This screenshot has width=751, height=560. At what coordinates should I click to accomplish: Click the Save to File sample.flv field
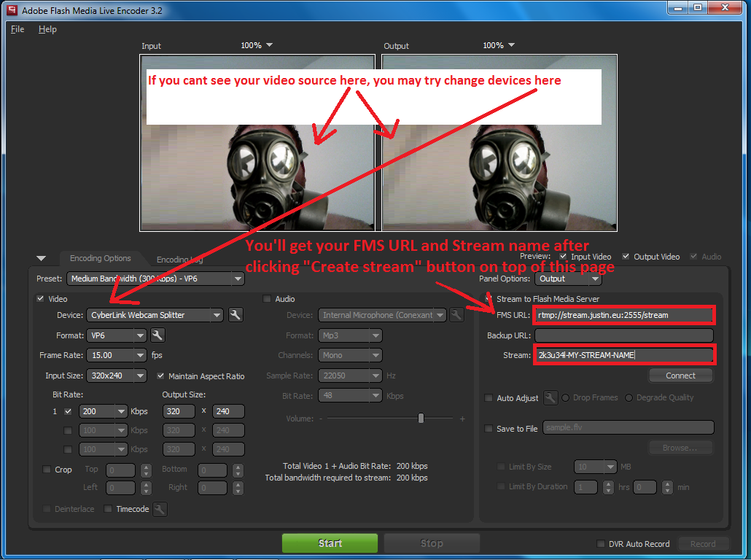(x=629, y=427)
